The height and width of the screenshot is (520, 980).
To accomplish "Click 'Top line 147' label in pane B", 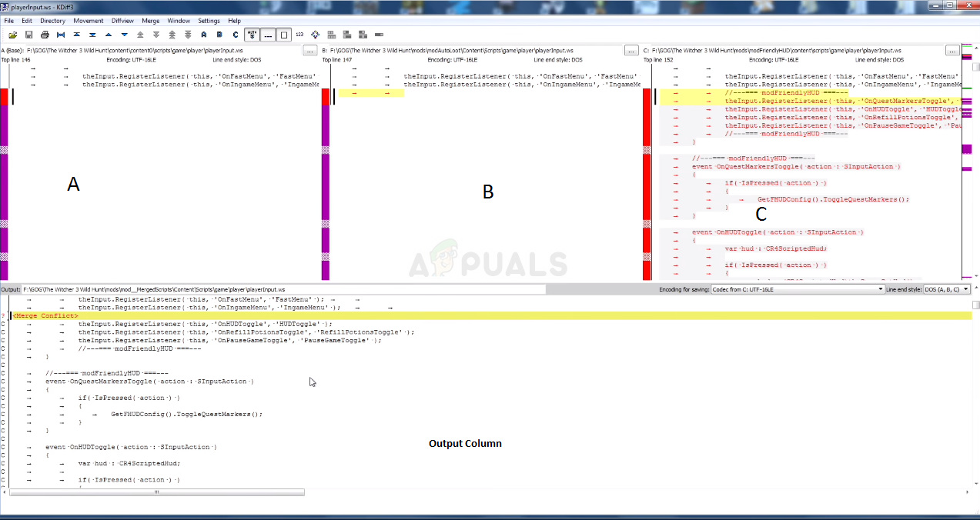I will (337, 59).
